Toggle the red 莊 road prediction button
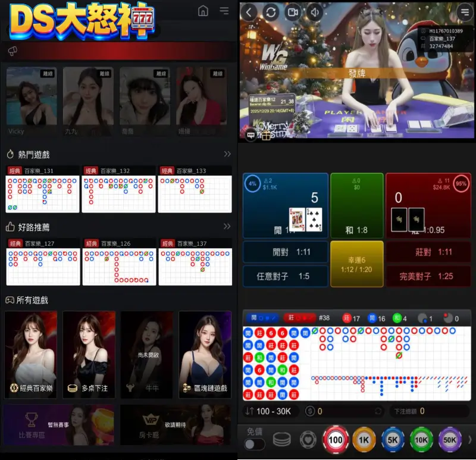 coord(299,318)
